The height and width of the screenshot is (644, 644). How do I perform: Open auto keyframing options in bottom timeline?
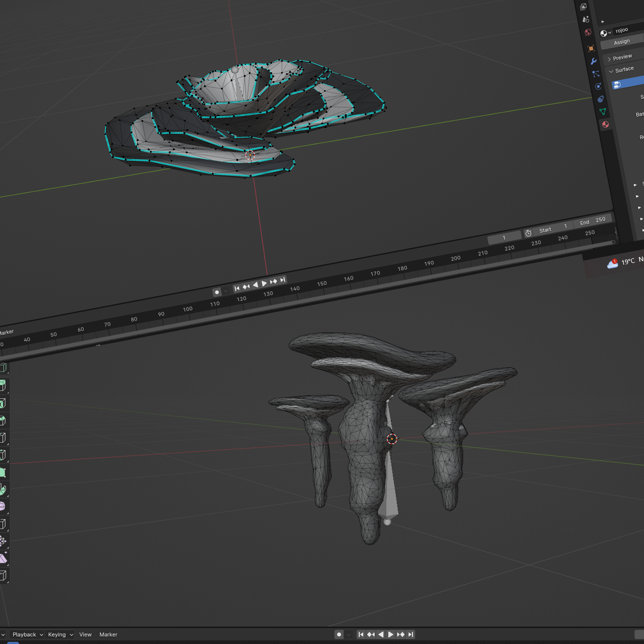tap(349, 634)
